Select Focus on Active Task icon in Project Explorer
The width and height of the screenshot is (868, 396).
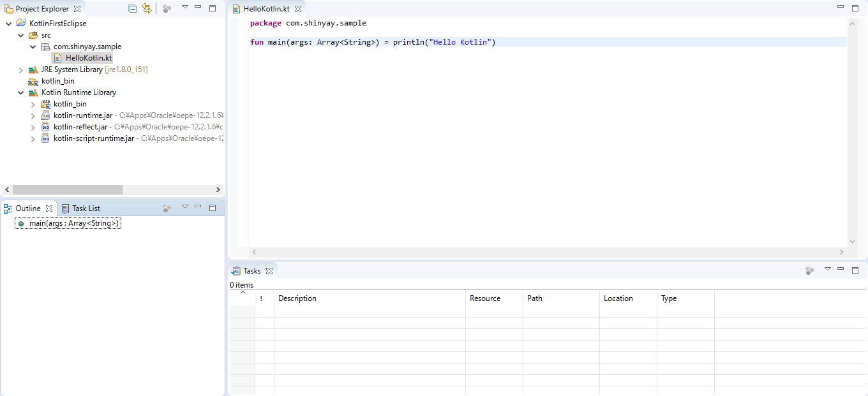(x=167, y=8)
